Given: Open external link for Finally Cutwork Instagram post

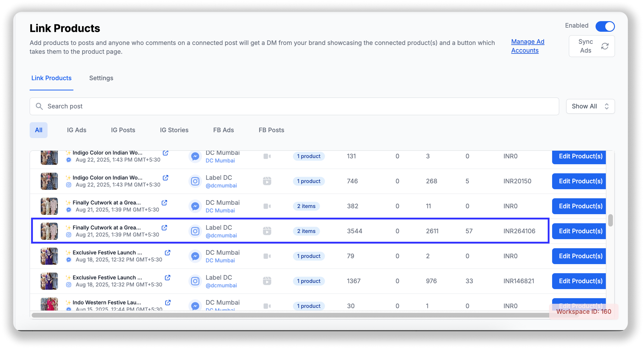Looking at the screenshot, I should tap(164, 228).
